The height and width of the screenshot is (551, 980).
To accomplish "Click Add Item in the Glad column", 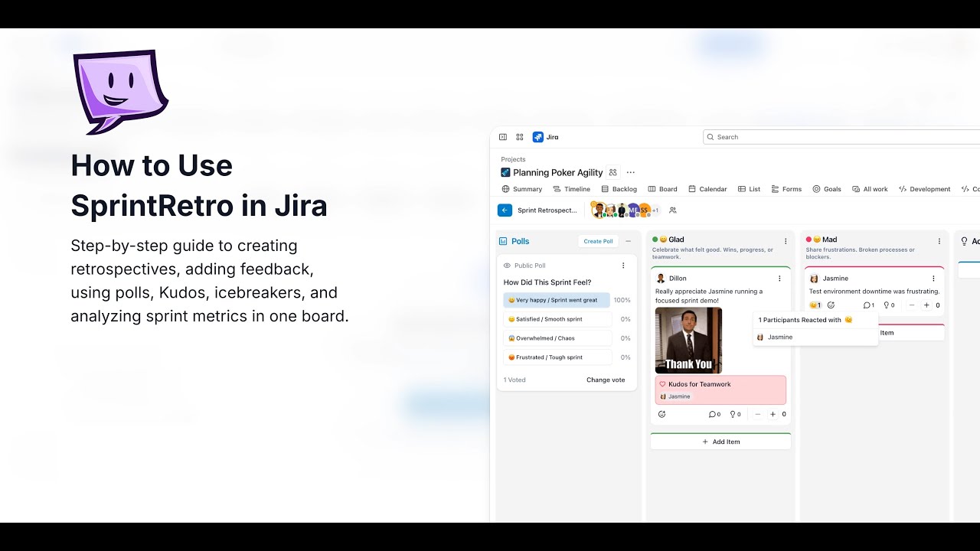I will [720, 442].
